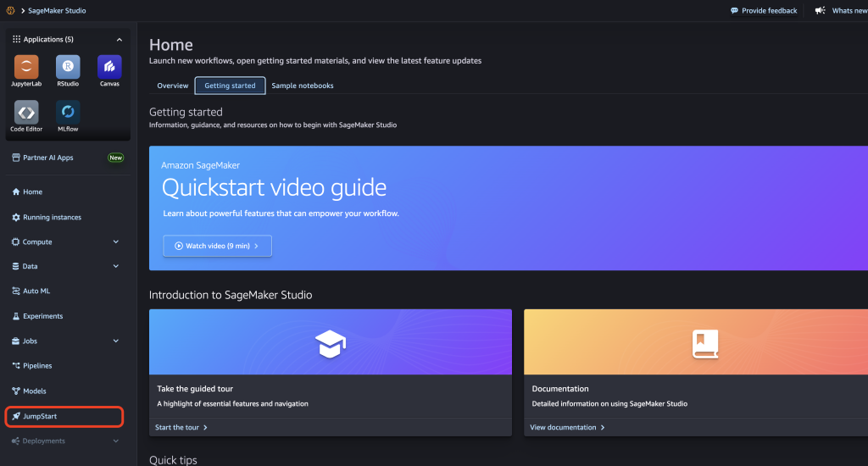Launch the JupyterLab application

coord(26,67)
